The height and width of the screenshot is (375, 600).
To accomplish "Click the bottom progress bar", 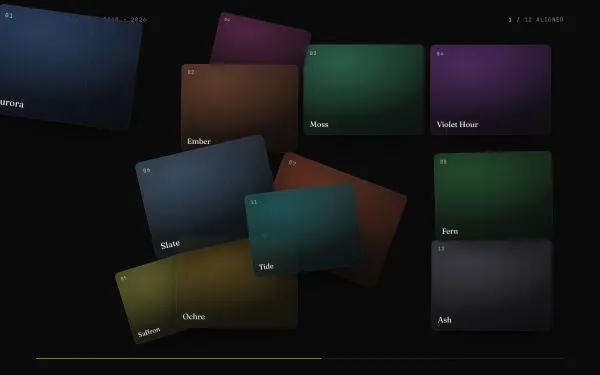I will pos(300,359).
